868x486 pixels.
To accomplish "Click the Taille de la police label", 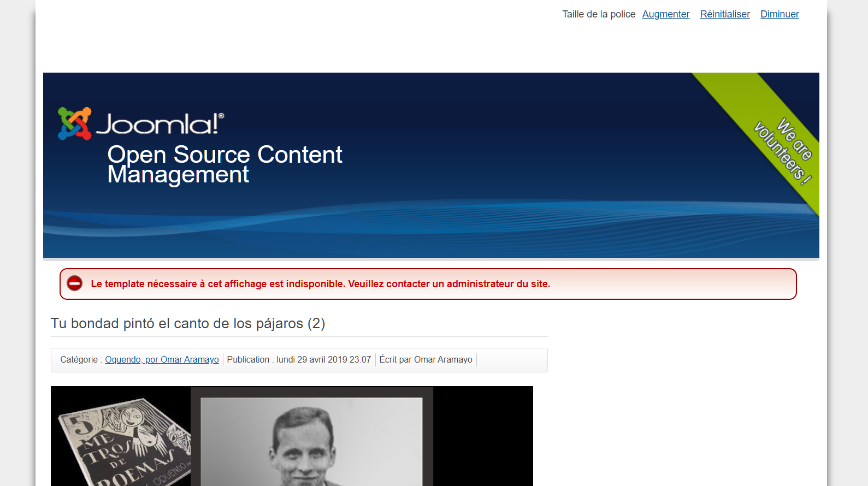I will [599, 14].
